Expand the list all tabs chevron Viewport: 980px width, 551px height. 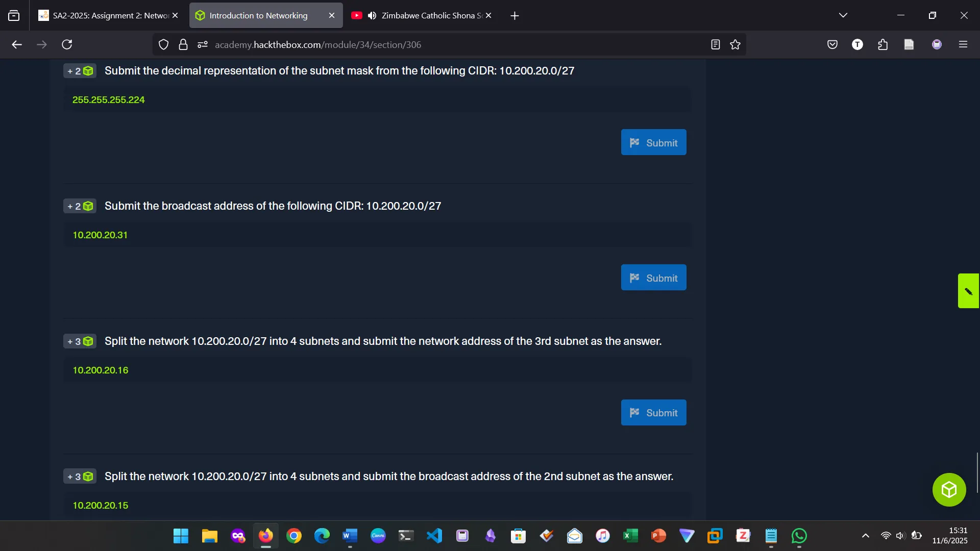point(843,15)
